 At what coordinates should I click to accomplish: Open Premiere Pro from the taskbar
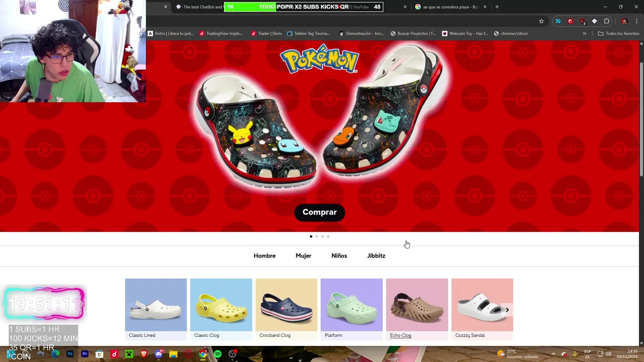(85, 354)
